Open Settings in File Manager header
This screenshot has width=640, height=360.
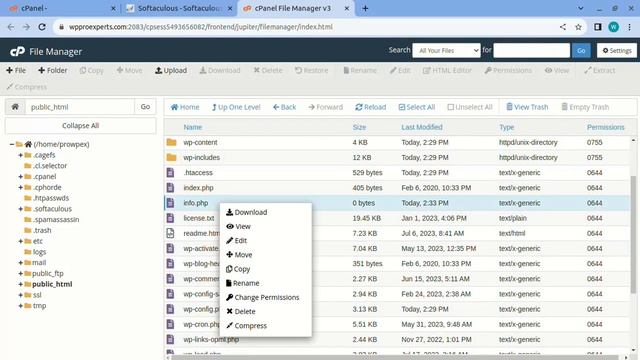point(617,51)
